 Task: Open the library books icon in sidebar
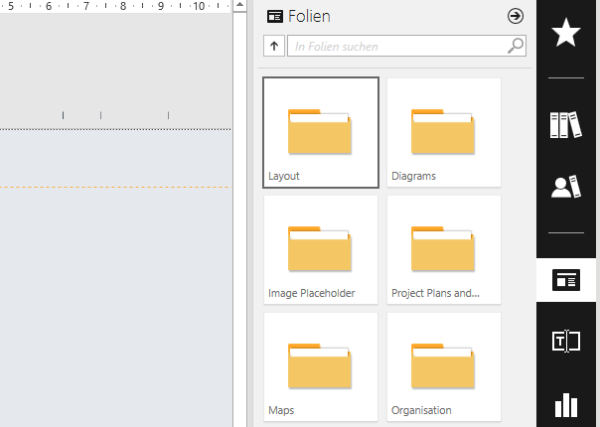(x=566, y=125)
